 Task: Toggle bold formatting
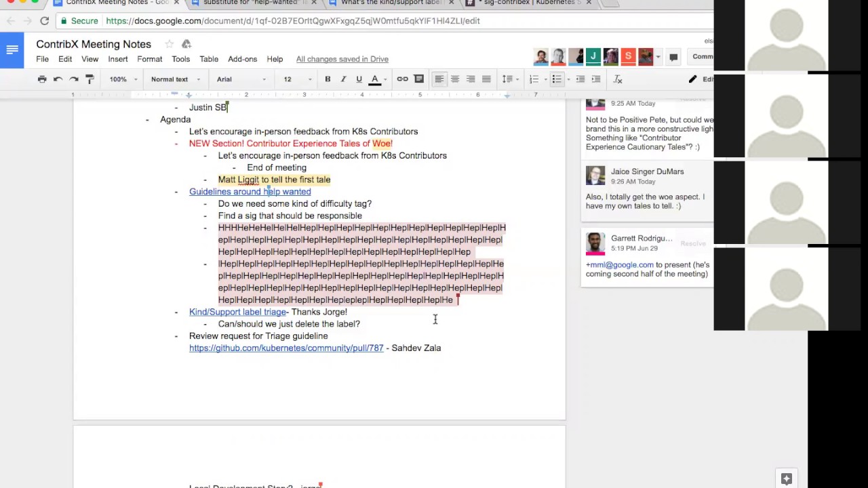pyautogui.click(x=328, y=79)
